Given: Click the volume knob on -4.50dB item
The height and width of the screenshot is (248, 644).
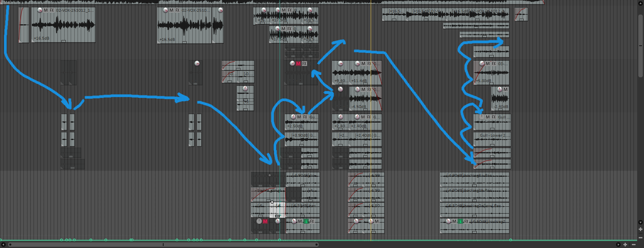Looking at the screenshot, I should tap(357, 89).
